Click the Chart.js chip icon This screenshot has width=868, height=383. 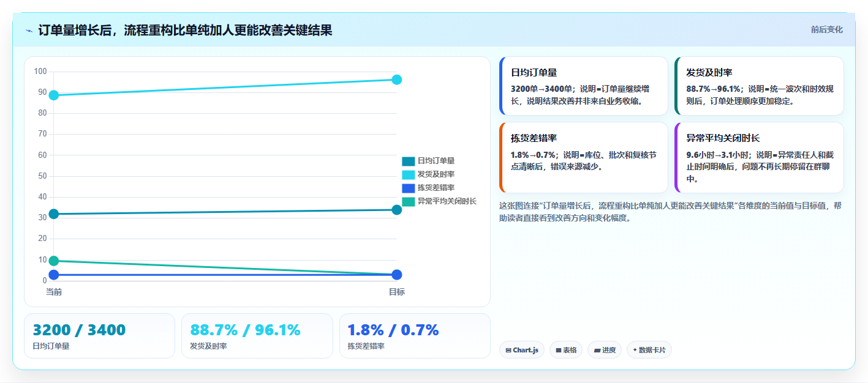[508, 351]
